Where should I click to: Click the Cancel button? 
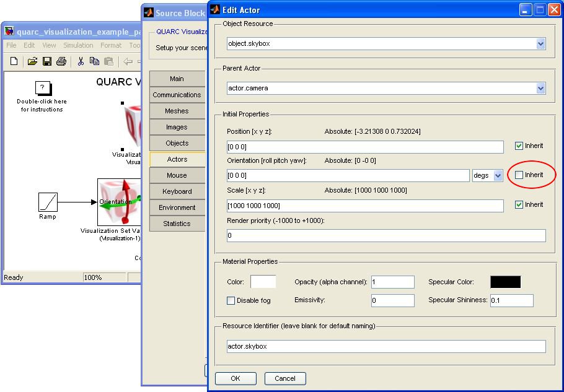tap(285, 378)
